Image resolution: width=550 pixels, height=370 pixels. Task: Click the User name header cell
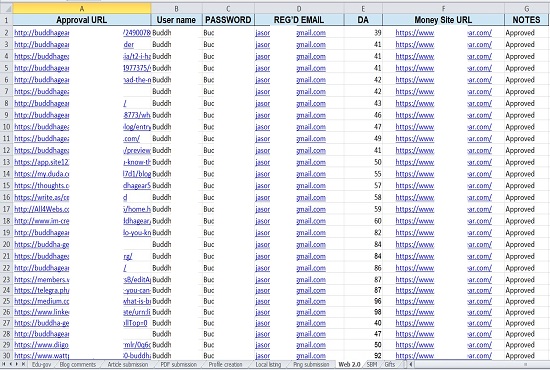(x=176, y=20)
